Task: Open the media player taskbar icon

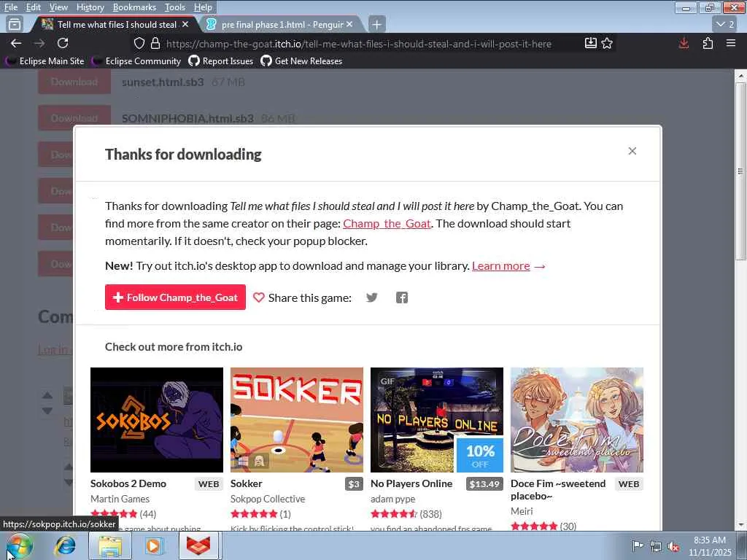Action: tap(153, 545)
